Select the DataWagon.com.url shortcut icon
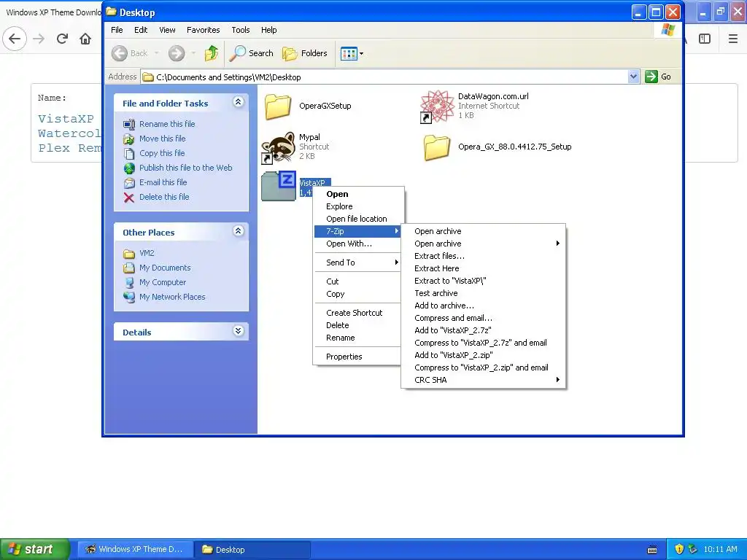 coord(437,106)
